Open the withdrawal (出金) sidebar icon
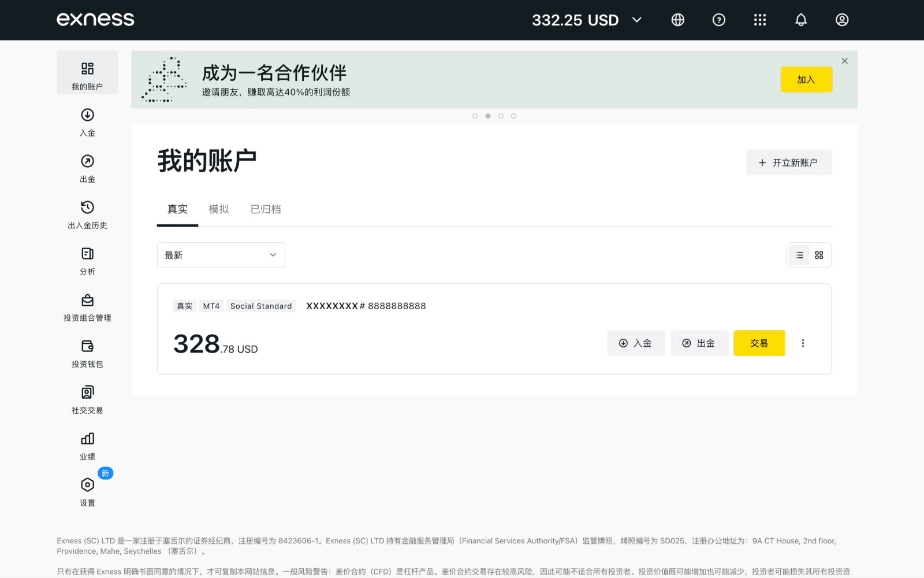924x578 pixels. click(87, 161)
